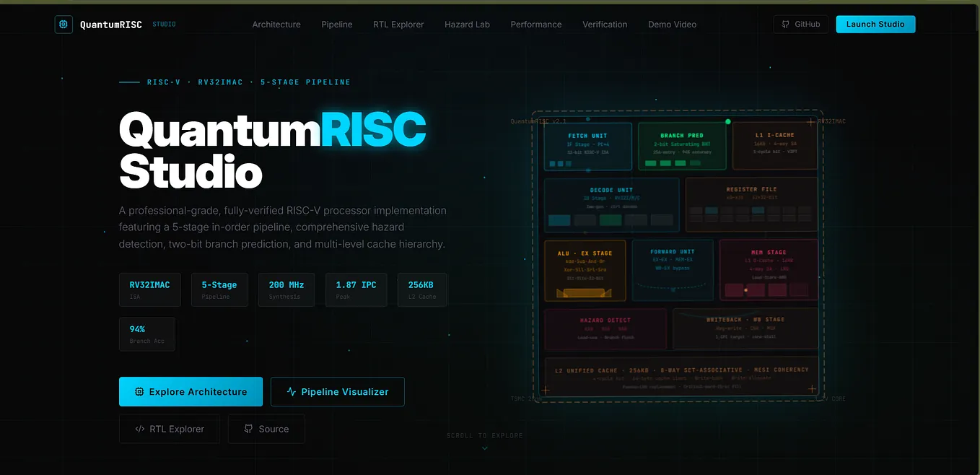Select the Forward Unit block in diagram
The height and width of the screenshot is (475, 980).
[x=673, y=270]
